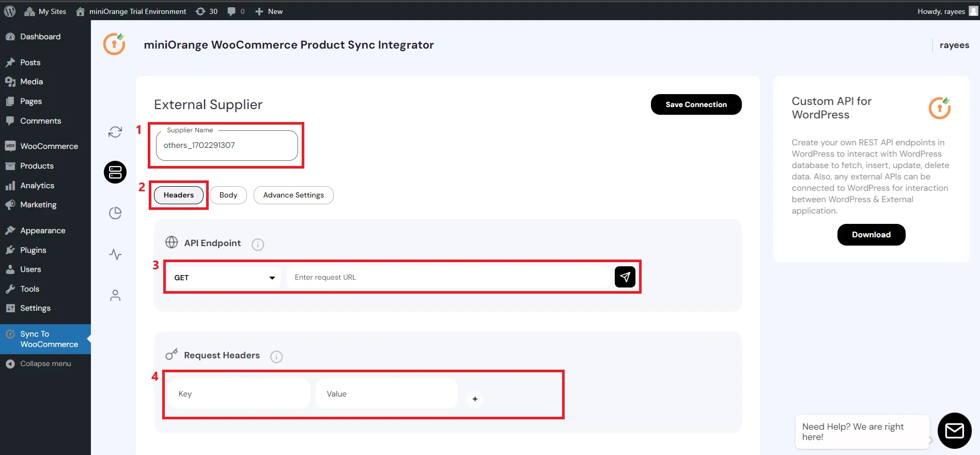Open Pages in sidebar
The height and width of the screenshot is (455, 980).
coord(45,101)
